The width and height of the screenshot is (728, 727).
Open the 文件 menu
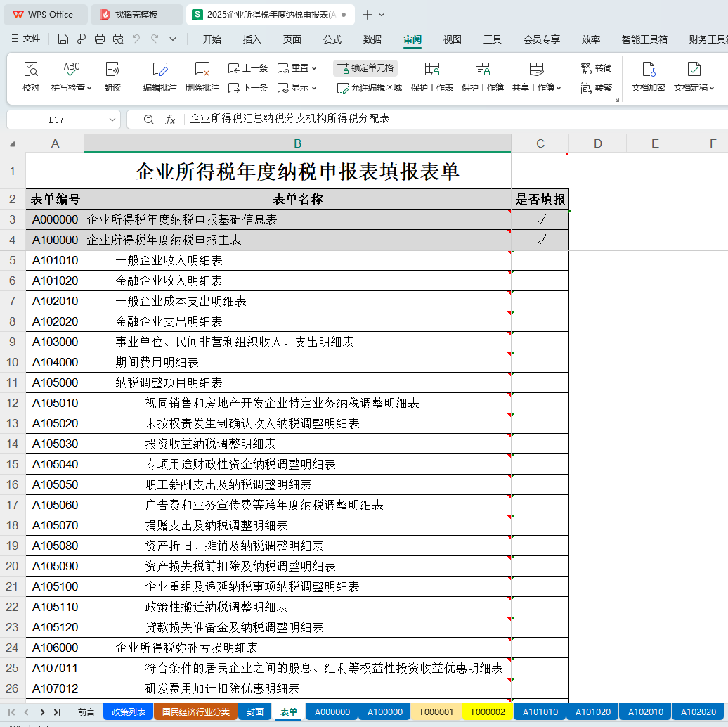[x=26, y=39]
